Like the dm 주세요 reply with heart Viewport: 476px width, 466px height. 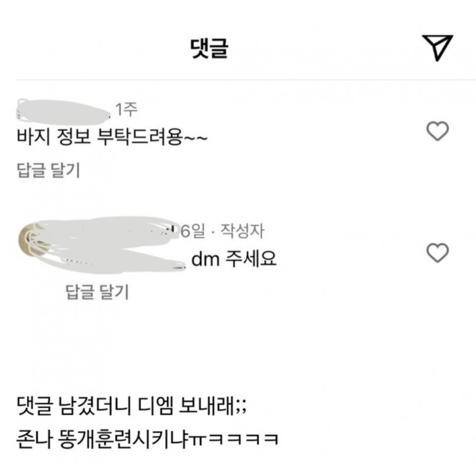point(438,252)
